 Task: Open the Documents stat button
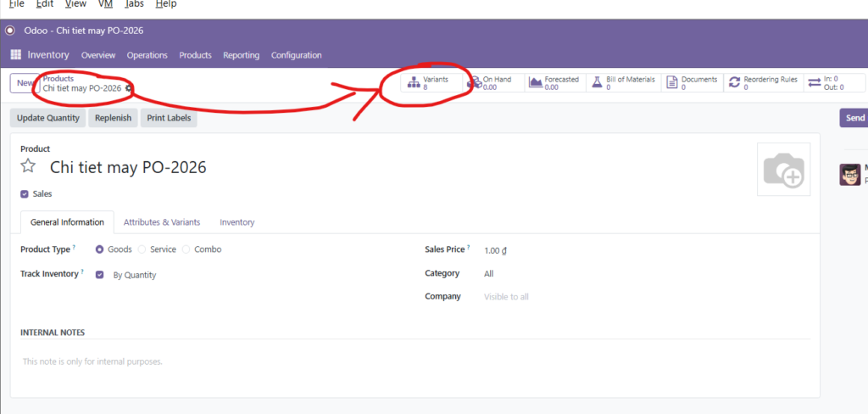pyautogui.click(x=692, y=83)
